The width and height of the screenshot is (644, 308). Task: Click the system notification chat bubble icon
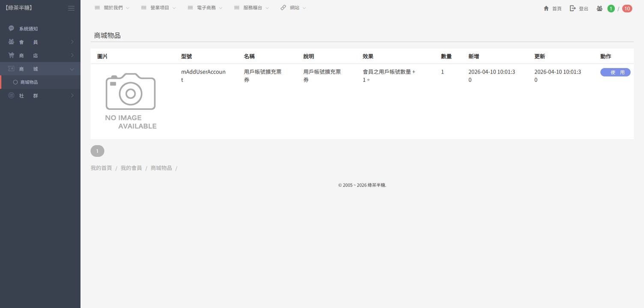pyautogui.click(x=11, y=29)
